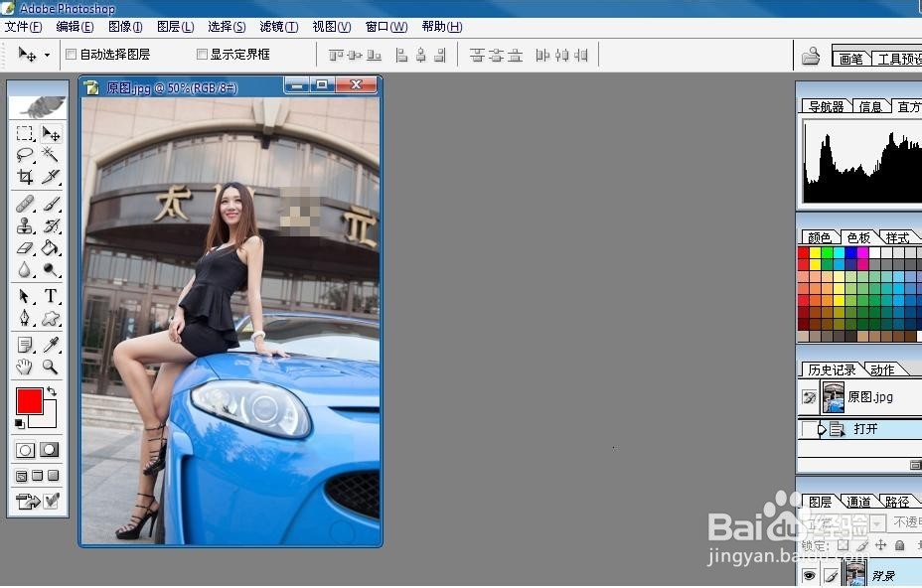Switch to the 信息 tab
This screenshot has height=588, width=922.
pos(870,106)
